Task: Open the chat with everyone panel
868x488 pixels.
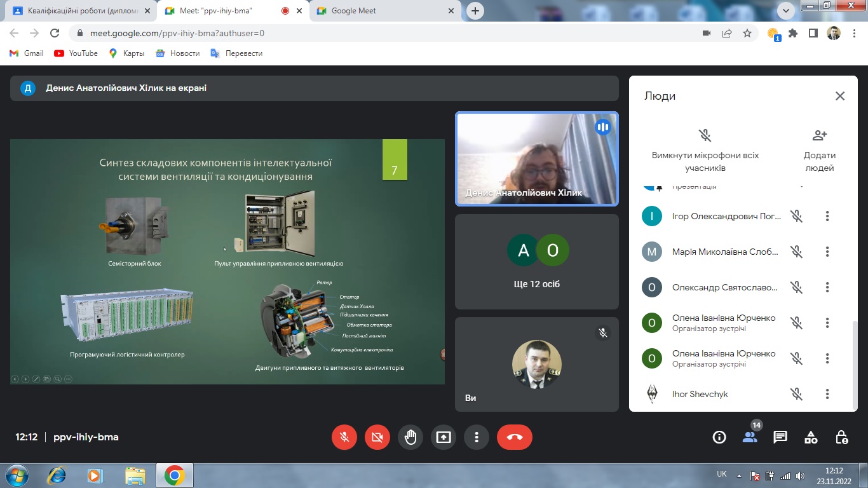Action: (x=780, y=437)
